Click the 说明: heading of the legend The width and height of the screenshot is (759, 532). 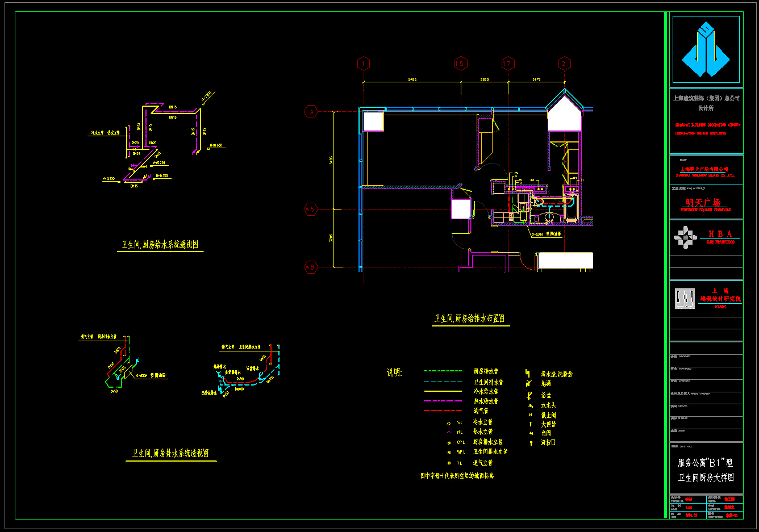tap(395, 373)
